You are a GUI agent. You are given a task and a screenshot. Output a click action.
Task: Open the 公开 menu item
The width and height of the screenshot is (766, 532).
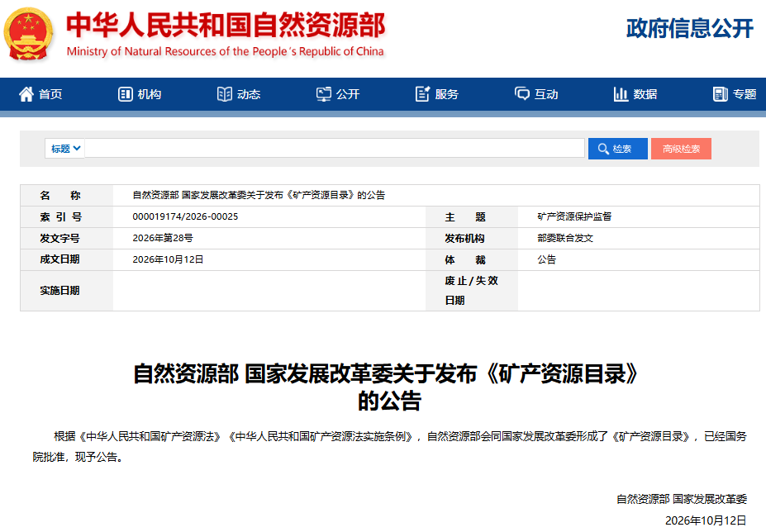point(338,94)
